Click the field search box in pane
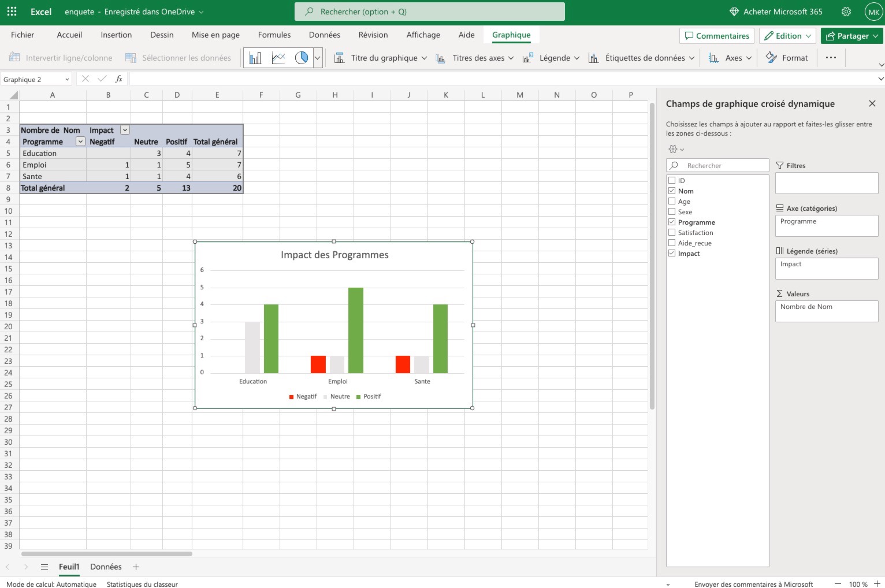 [717, 165]
